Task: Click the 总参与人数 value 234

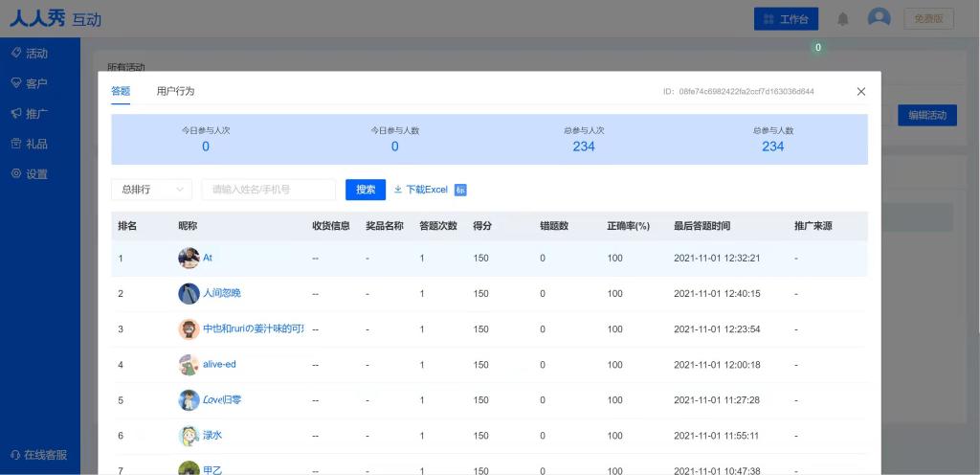Action: pos(772,147)
